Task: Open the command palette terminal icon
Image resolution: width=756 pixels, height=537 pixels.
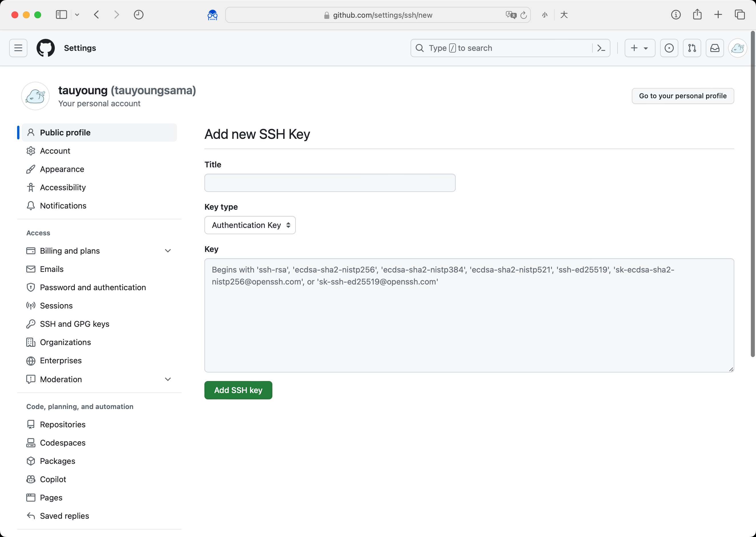Action: click(601, 48)
